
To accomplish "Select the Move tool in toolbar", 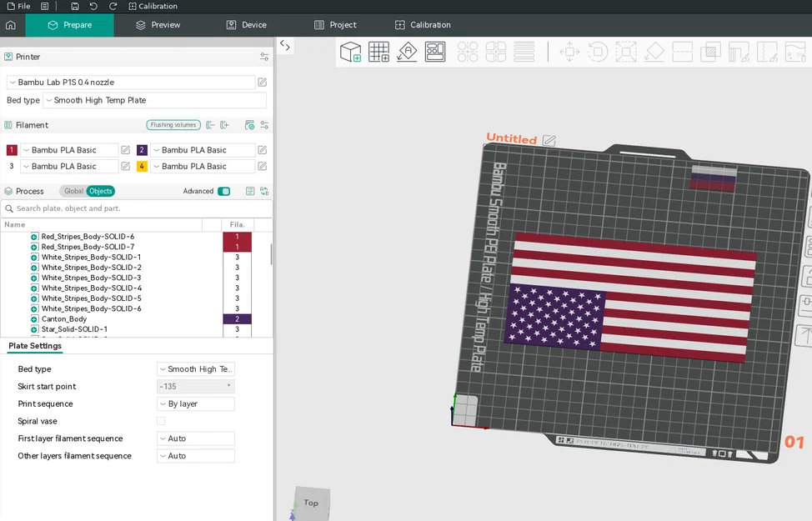I will coord(569,52).
